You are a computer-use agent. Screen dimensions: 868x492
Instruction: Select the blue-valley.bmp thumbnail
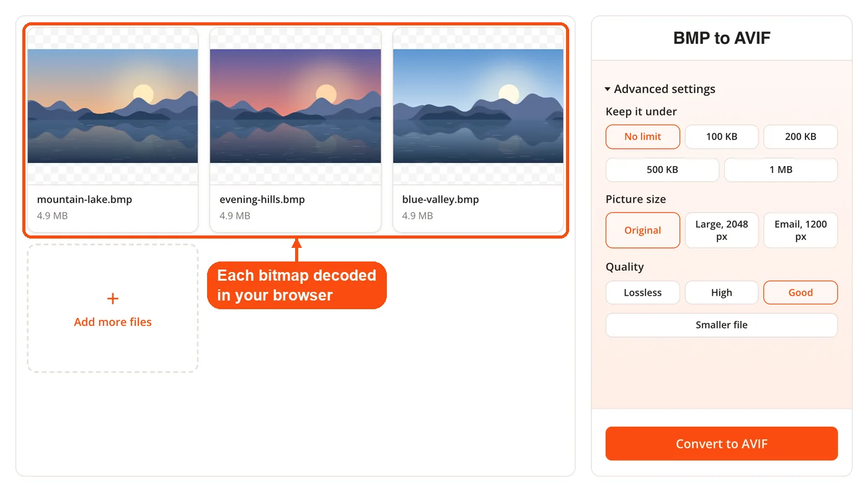pyautogui.click(x=478, y=106)
